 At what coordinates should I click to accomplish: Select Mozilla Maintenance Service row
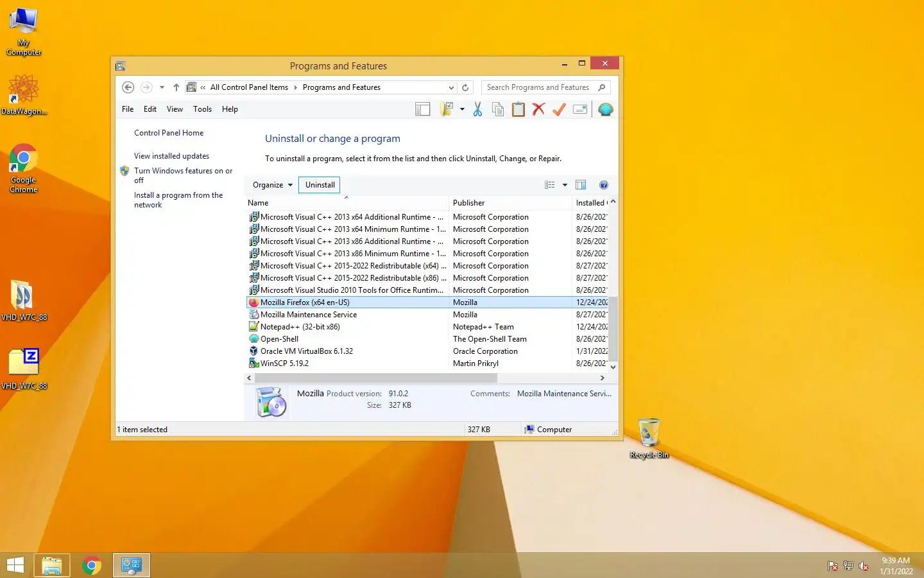(427, 315)
